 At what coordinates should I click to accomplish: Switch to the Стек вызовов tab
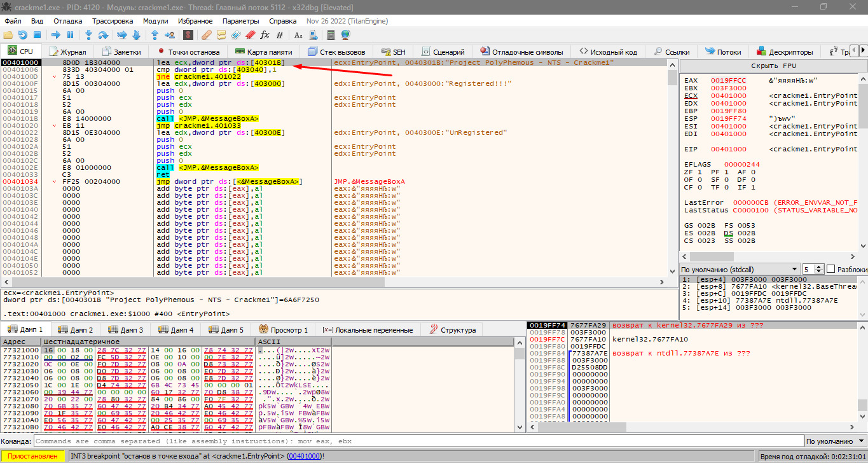[336, 52]
